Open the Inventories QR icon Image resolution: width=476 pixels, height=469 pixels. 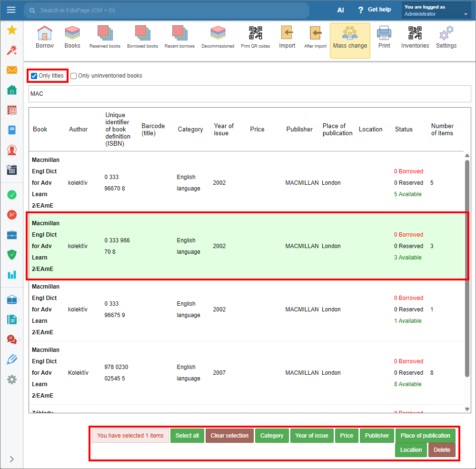[415, 37]
